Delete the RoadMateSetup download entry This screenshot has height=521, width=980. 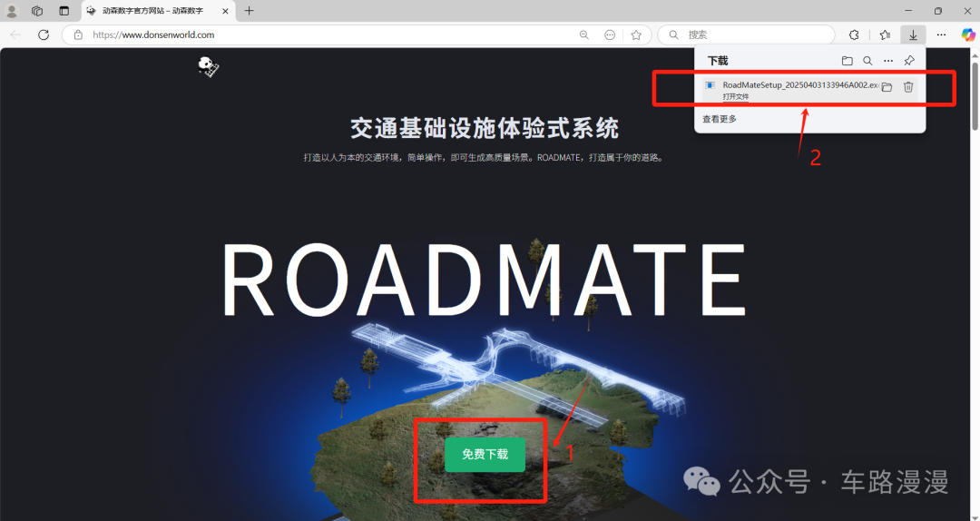[x=908, y=87]
